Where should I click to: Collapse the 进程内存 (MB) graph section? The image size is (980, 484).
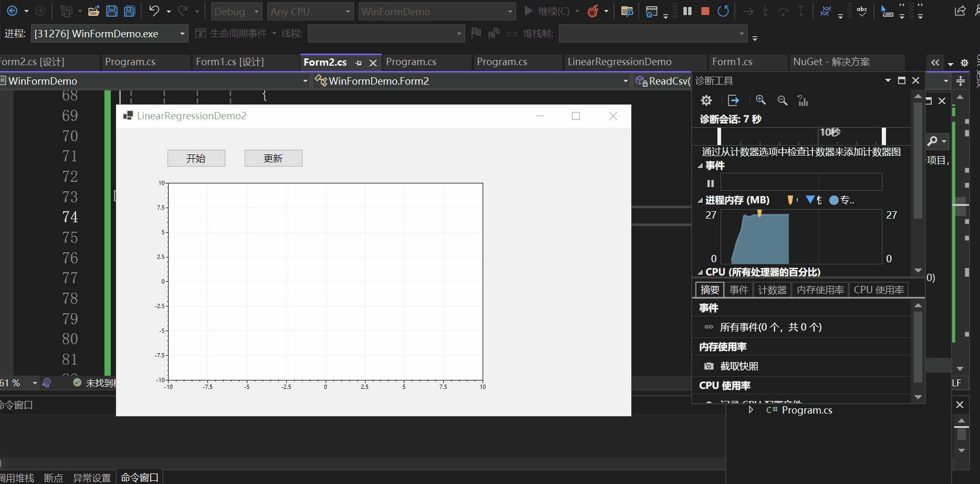click(x=700, y=200)
